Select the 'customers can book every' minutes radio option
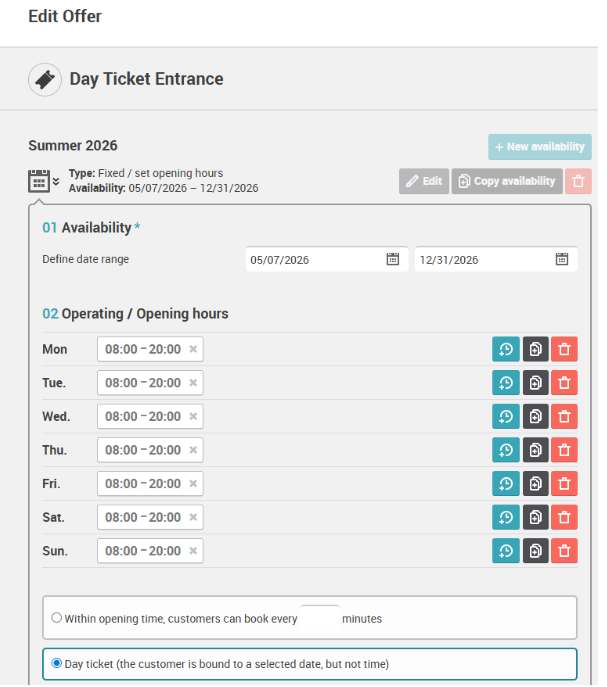The width and height of the screenshot is (607, 687). point(57,618)
